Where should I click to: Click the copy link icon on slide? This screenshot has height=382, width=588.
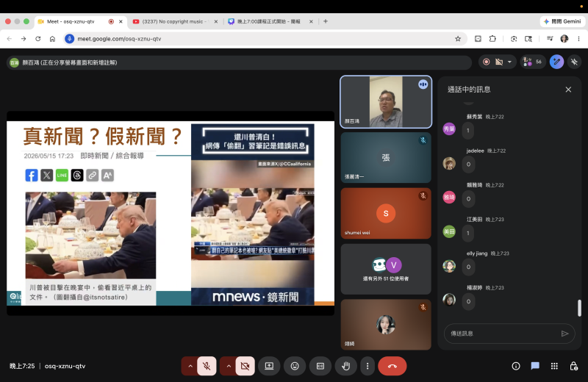coord(93,175)
